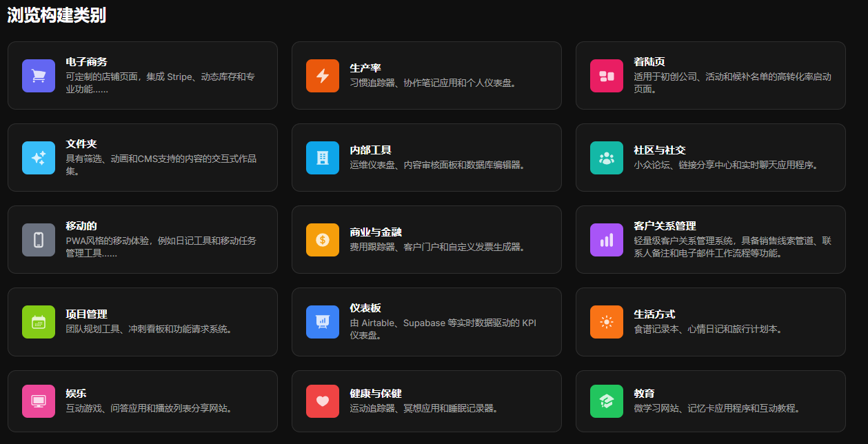Browse the 教育 category title
The width and height of the screenshot is (868, 444).
tap(644, 394)
